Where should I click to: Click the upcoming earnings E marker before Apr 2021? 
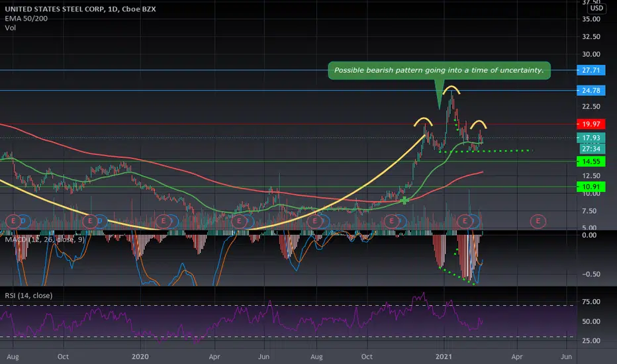click(538, 221)
